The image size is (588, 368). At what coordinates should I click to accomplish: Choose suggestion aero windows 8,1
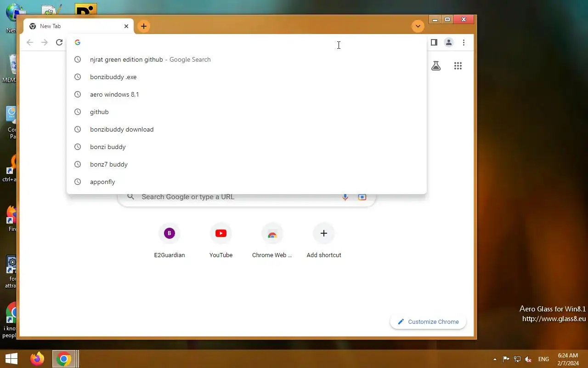(x=247, y=94)
